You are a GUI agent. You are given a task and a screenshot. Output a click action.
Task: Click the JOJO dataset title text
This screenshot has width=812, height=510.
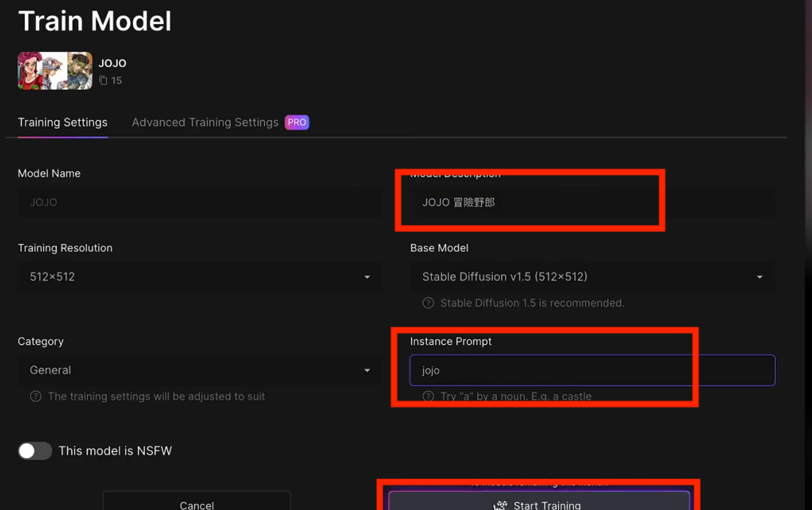click(113, 63)
